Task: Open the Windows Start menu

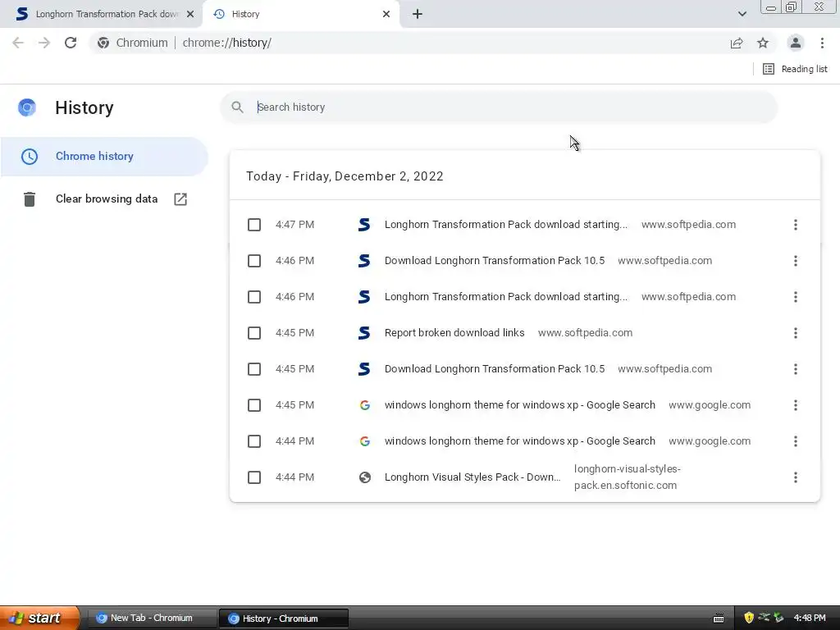Action: click(39, 618)
